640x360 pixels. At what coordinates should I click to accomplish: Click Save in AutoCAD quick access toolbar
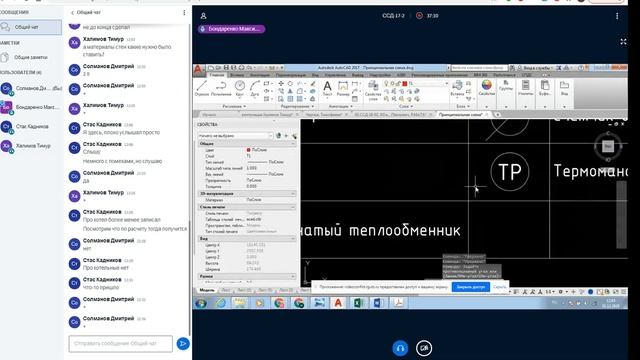(x=226, y=68)
